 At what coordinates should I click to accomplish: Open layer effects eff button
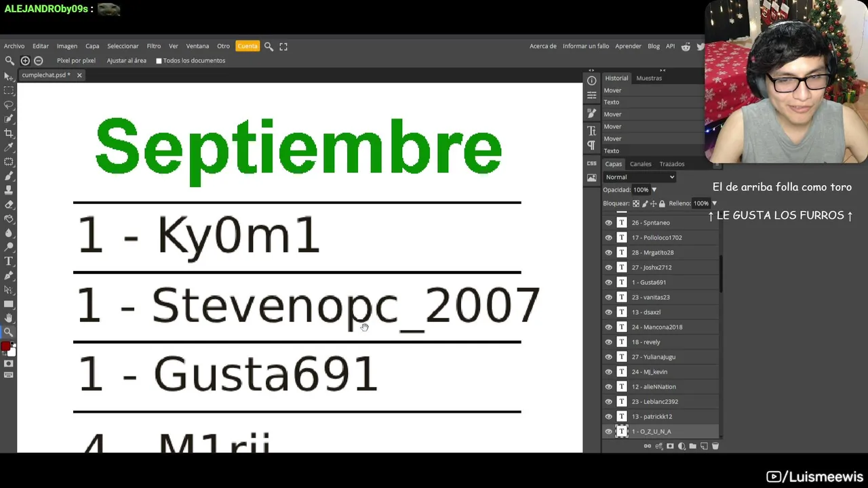[x=658, y=446]
